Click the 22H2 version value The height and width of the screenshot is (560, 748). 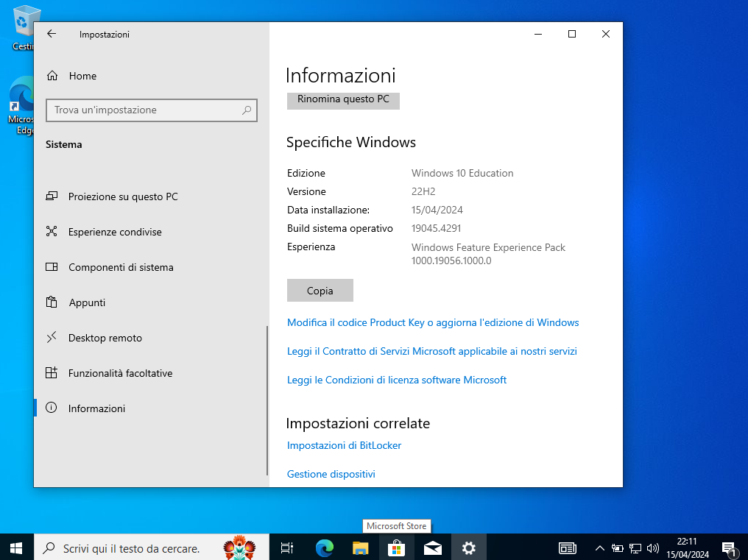click(x=423, y=191)
